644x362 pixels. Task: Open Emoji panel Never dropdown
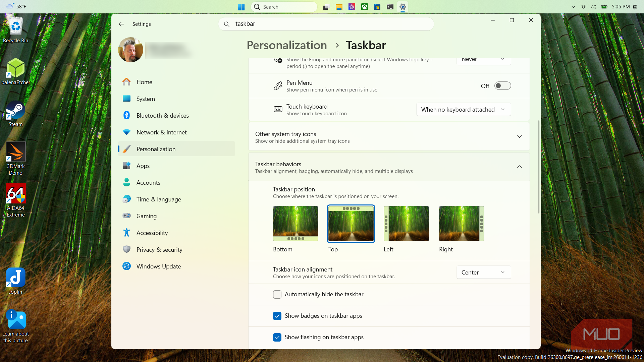(483, 61)
